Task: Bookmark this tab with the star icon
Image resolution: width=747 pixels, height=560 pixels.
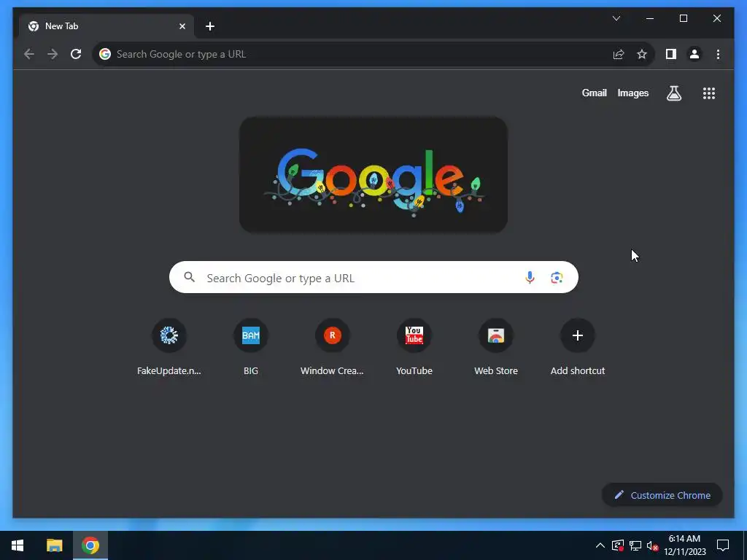Action: [642, 54]
